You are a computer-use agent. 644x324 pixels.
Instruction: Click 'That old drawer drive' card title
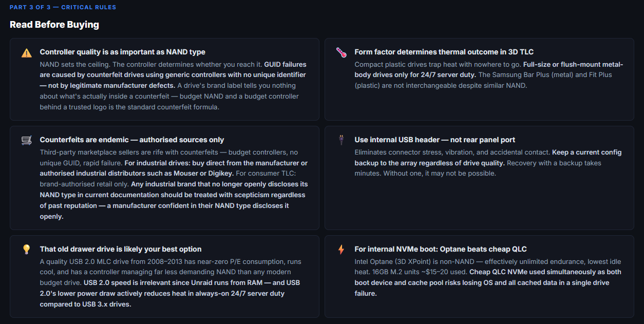click(121, 249)
